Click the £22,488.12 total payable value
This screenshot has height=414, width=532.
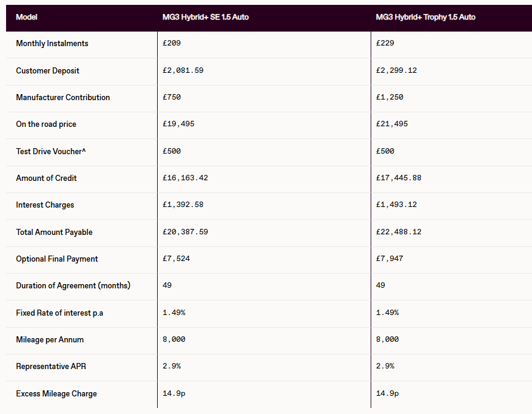(399, 232)
